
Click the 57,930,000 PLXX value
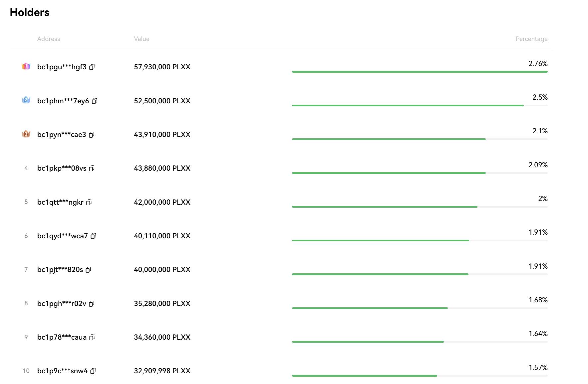[162, 67]
